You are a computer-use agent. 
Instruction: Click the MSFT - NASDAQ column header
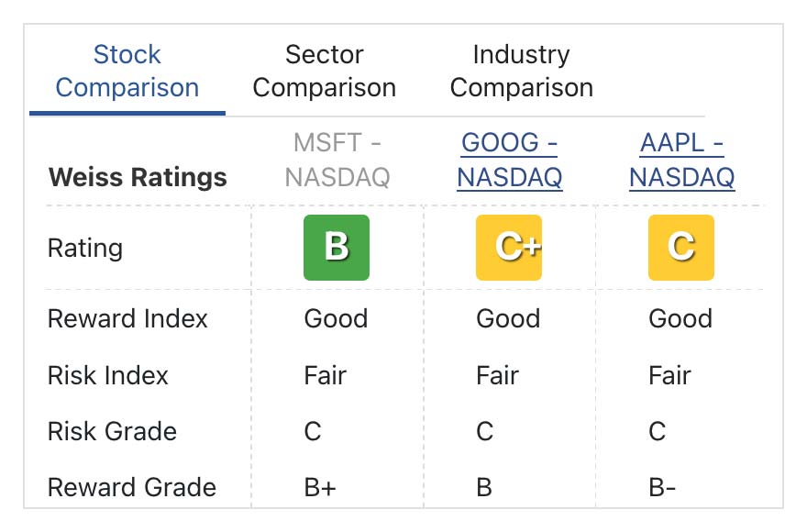(337, 160)
